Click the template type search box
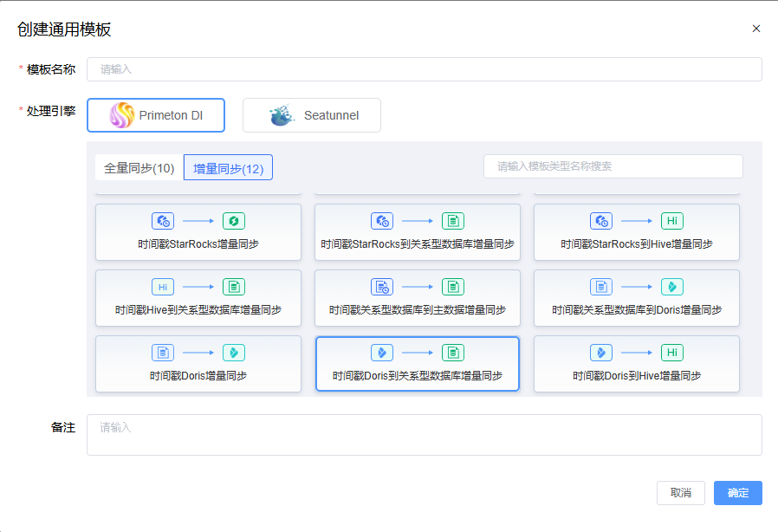The image size is (778, 532). [x=613, y=166]
